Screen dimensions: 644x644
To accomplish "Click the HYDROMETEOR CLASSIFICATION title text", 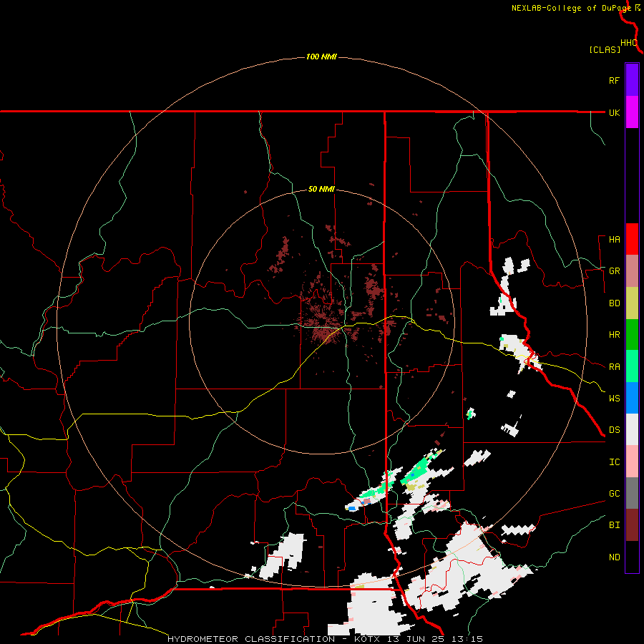I will [251, 639].
